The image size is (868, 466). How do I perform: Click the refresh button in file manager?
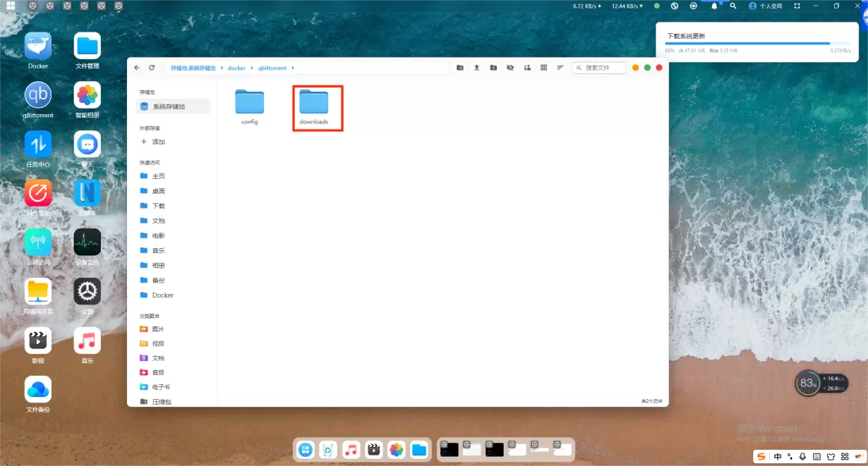152,68
